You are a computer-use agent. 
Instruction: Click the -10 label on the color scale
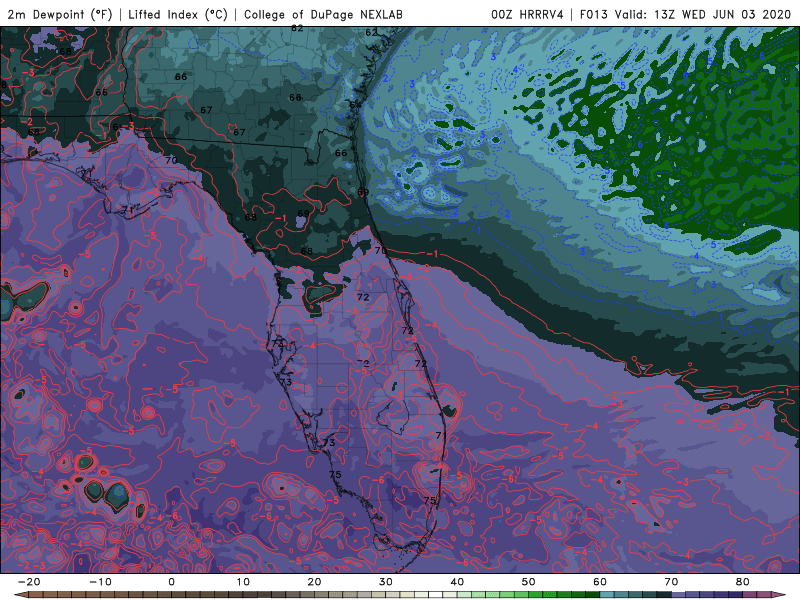(100, 582)
